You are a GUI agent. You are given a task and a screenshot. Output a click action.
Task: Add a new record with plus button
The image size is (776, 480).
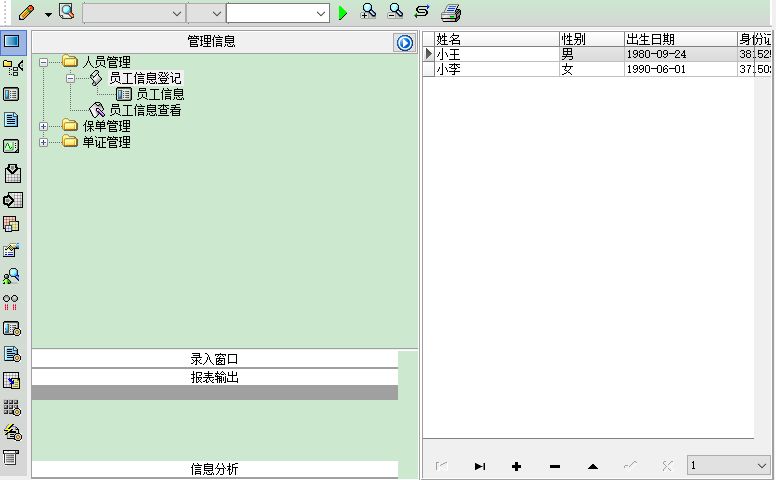(x=516, y=466)
